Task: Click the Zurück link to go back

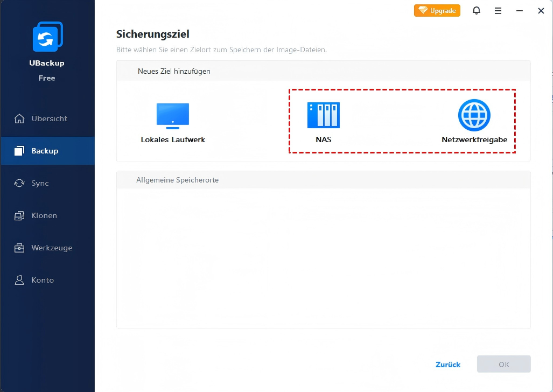Action: pyautogui.click(x=448, y=365)
